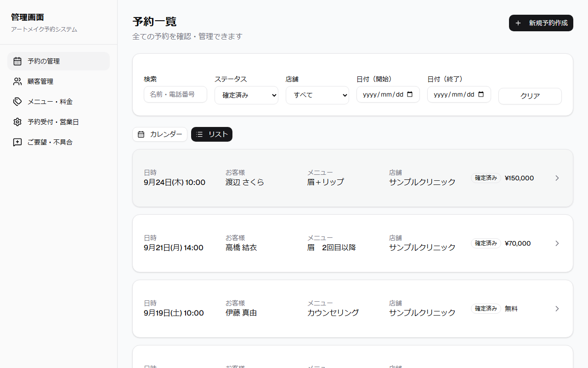Open 予約の管理 in the sidebar
Screen dimensions: 588x368
coord(58,61)
